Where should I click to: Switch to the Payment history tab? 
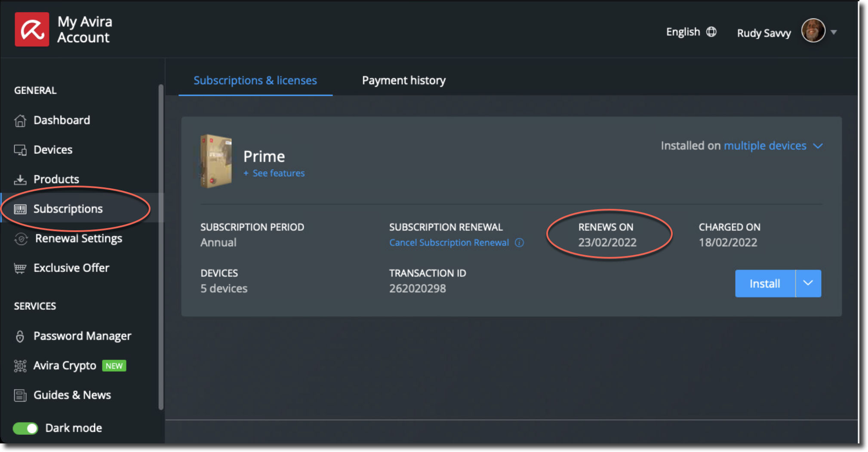(x=403, y=80)
